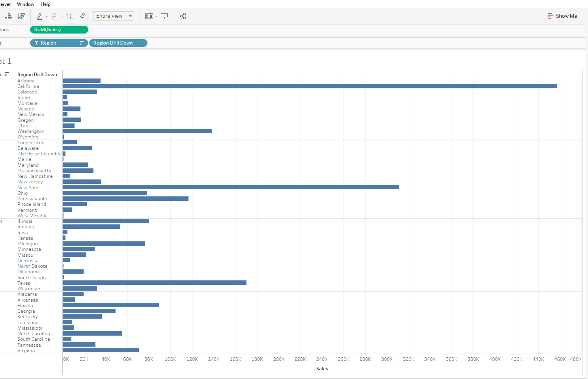The image size is (588, 379).
Task: Click the West Virginia row label
Action: (x=32, y=216)
